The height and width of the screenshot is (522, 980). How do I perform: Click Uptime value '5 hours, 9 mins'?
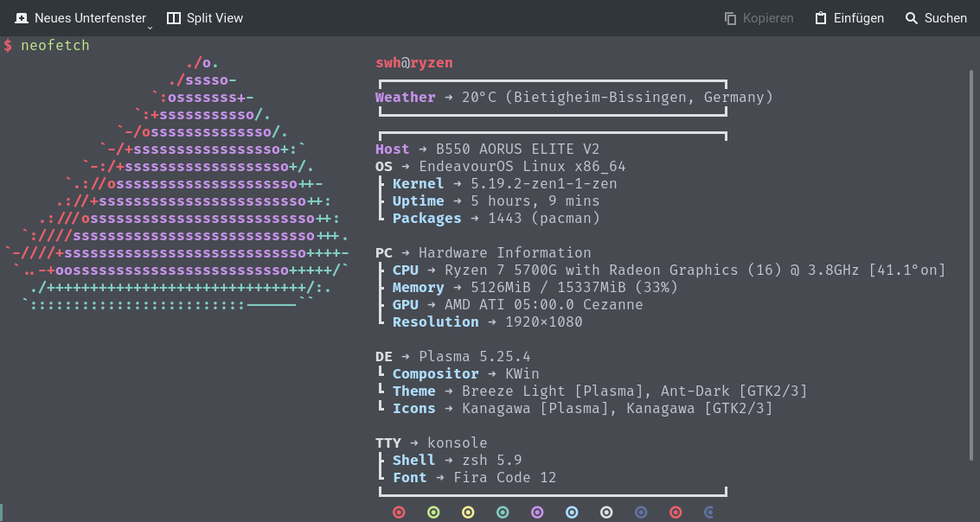535,201
